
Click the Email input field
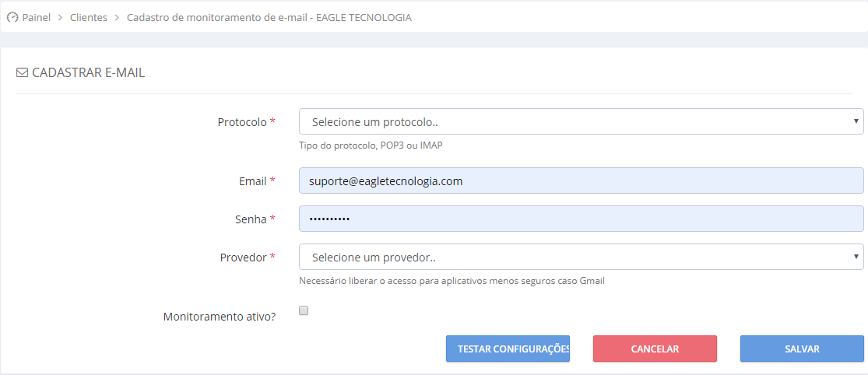pyautogui.click(x=582, y=180)
